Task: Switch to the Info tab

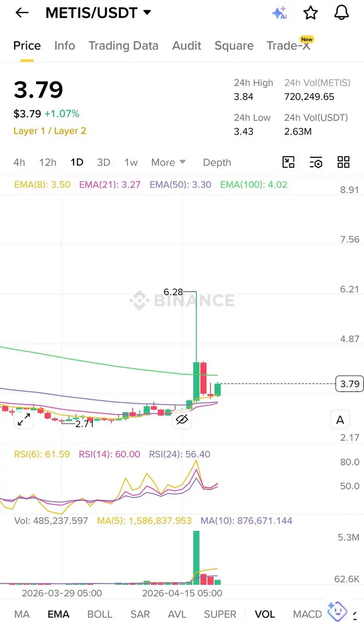Action: 65,46
